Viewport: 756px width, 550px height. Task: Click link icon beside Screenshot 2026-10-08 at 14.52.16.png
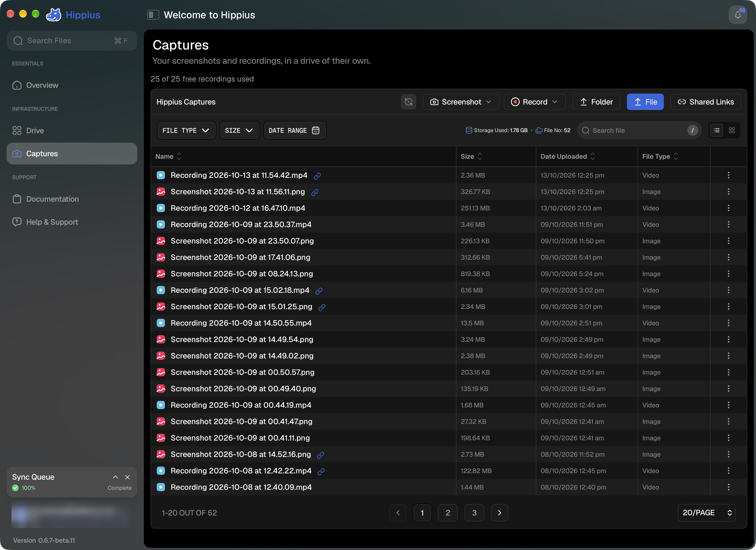(321, 455)
